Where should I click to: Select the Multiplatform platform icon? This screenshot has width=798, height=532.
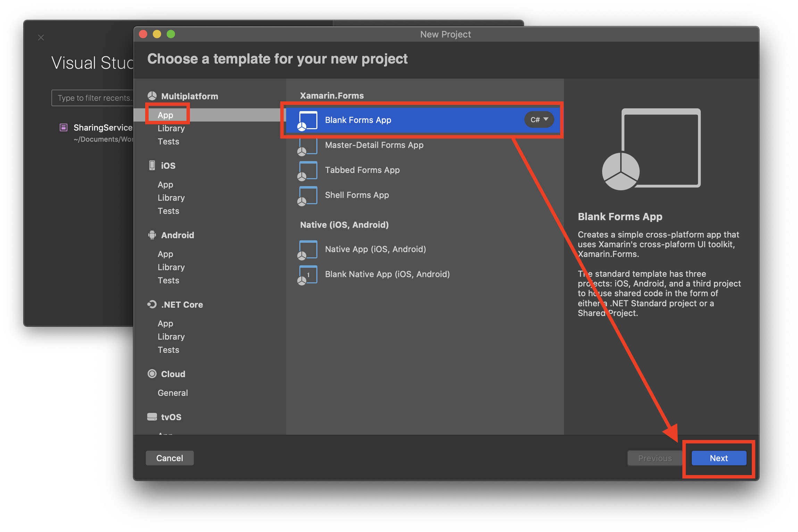(x=152, y=96)
